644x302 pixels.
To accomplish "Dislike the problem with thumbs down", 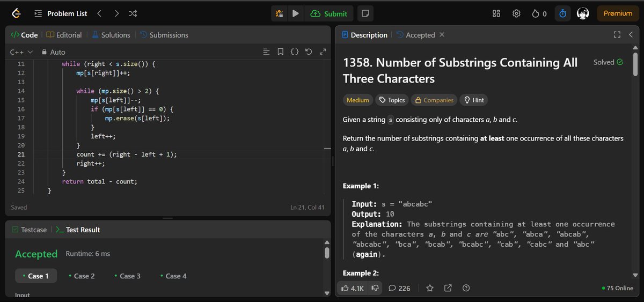I will coord(376,288).
